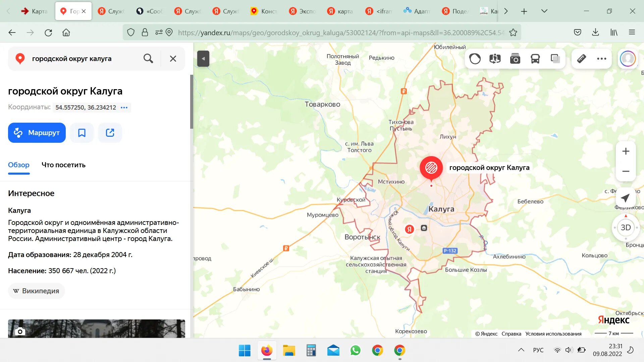Save place with bookmark icon
Image resolution: width=644 pixels, height=362 pixels.
(x=82, y=133)
